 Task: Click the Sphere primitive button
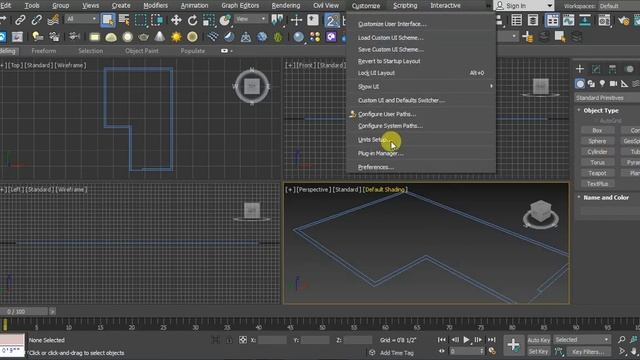click(x=597, y=141)
